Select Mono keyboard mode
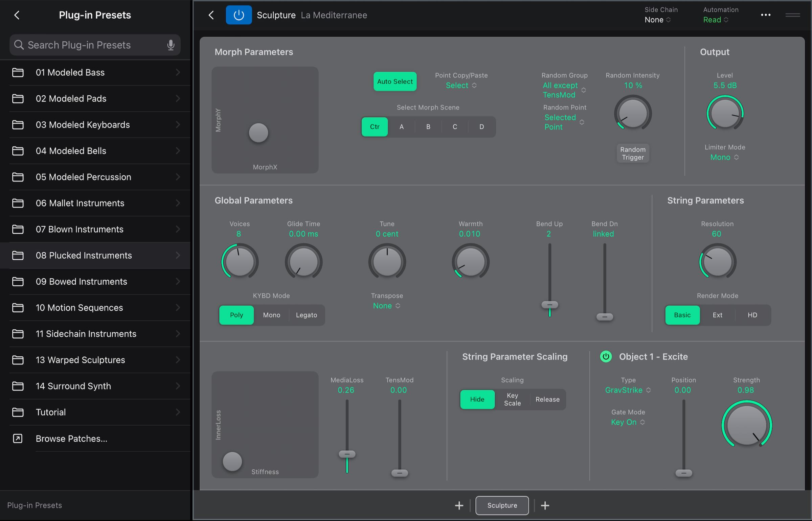The height and width of the screenshot is (521, 812). click(x=271, y=315)
